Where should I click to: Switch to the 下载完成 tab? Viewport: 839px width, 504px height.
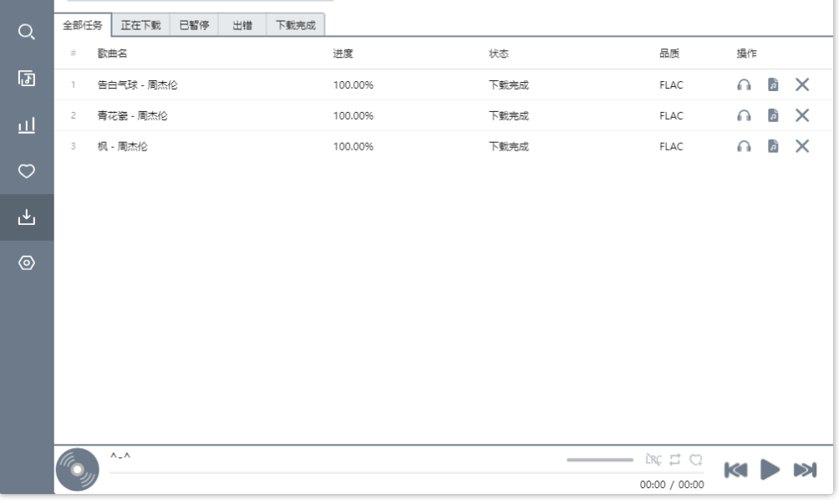[295, 25]
